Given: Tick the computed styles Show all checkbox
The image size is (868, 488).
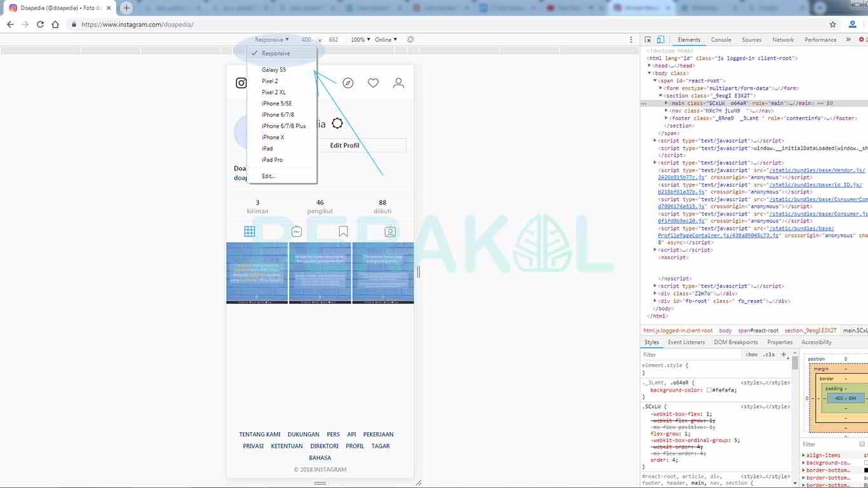Looking at the screenshot, I should tap(862, 444).
